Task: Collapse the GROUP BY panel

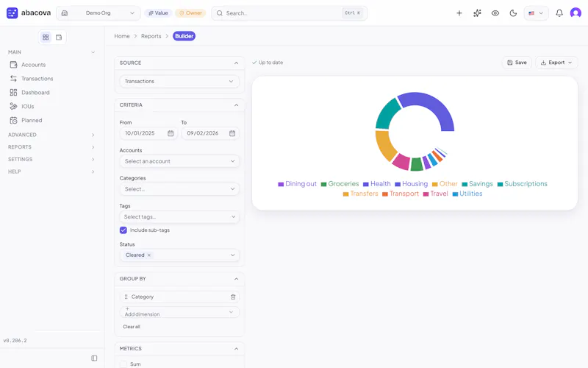Action: pos(236,279)
